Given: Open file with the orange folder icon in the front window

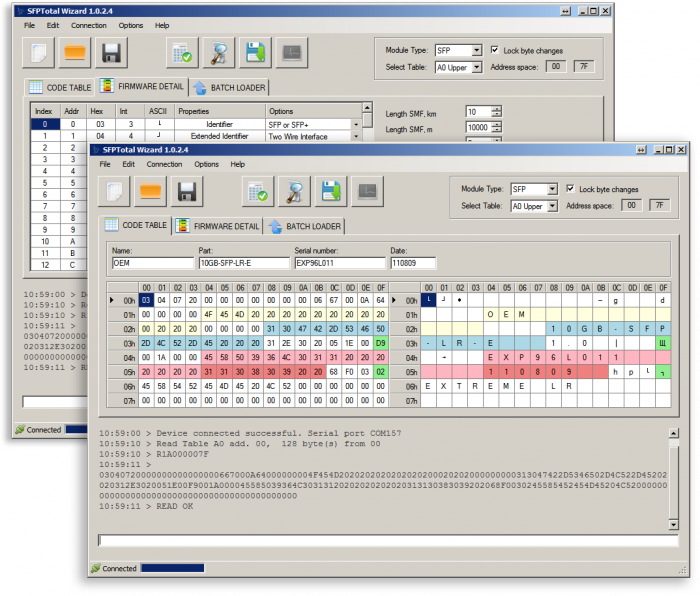Looking at the screenshot, I should point(150,192).
